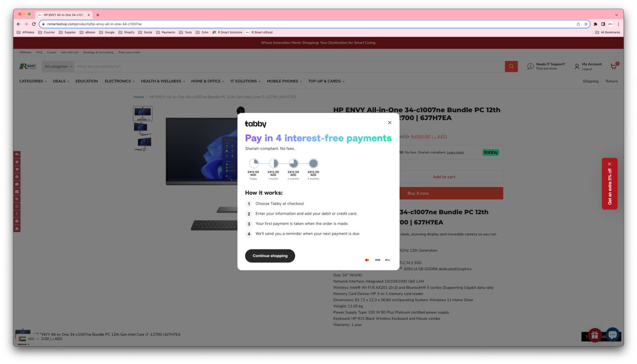637x364 pixels.
Task: Open the All categories search dropdown
Action: click(x=58, y=66)
